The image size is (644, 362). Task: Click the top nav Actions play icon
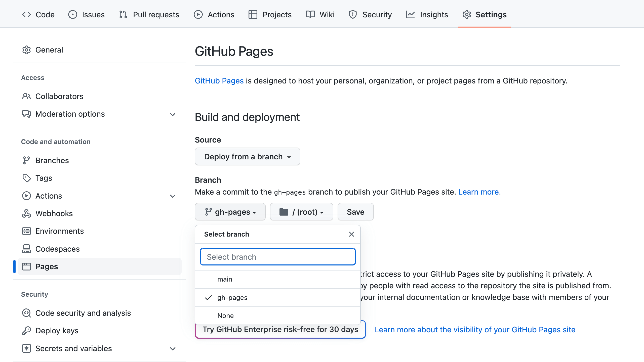coord(198,15)
